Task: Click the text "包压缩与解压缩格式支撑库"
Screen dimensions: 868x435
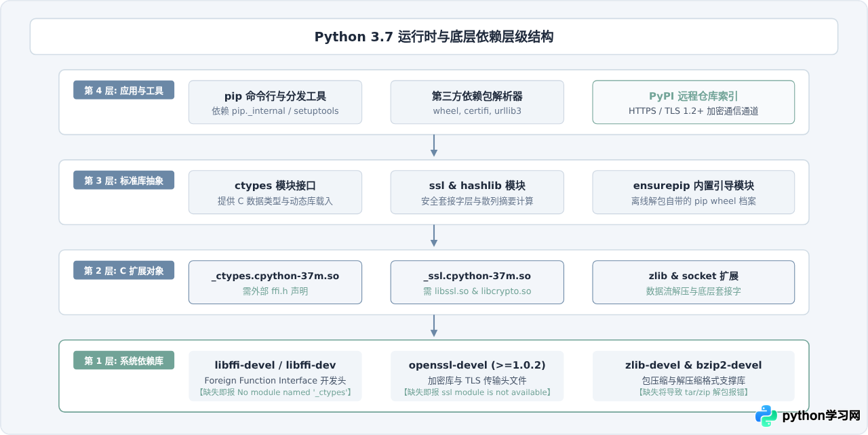Action: tap(693, 381)
